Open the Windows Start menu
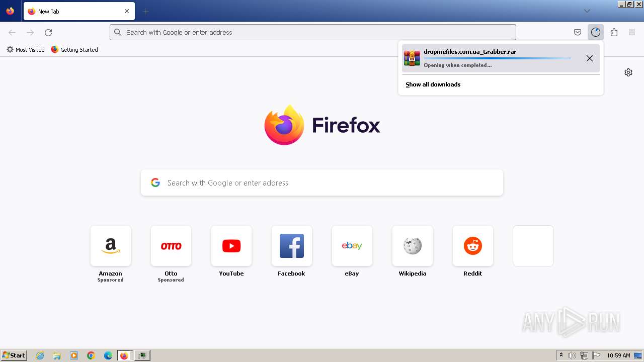 coord(14,355)
